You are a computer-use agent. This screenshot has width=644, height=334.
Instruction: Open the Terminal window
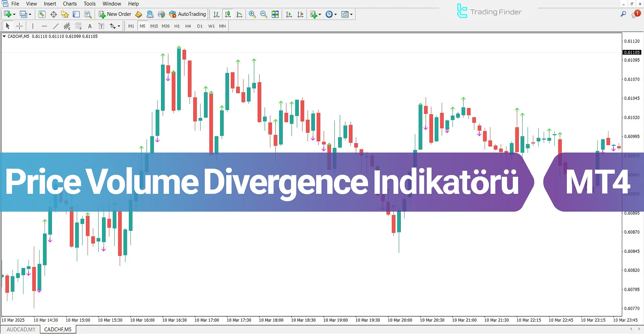(x=76, y=14)
